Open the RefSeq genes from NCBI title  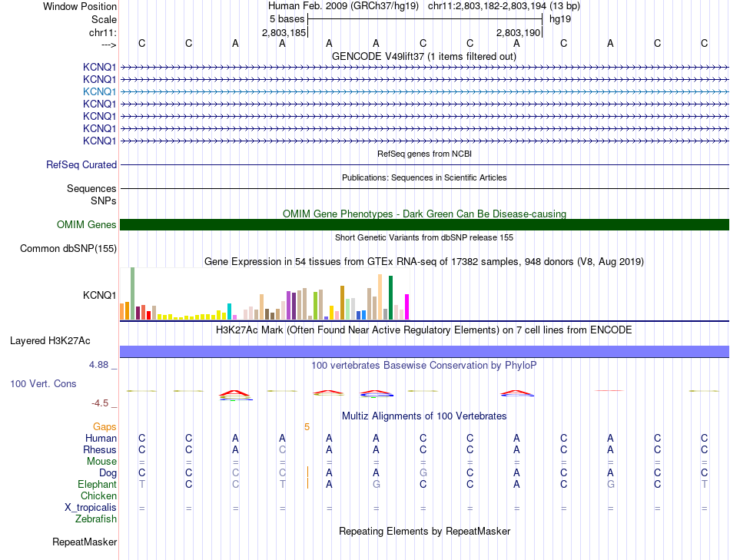pyautogui.click(x=425, y=154)
